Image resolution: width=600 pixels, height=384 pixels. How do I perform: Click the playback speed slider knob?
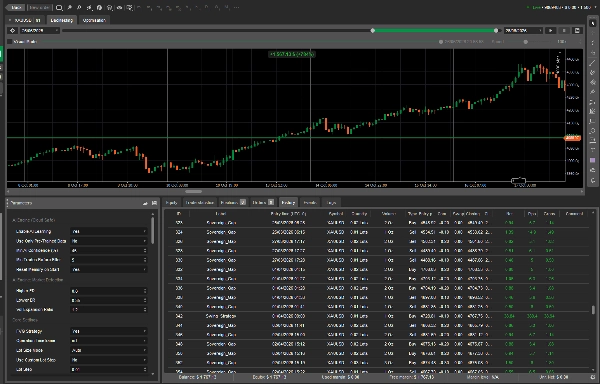[526, 42]
